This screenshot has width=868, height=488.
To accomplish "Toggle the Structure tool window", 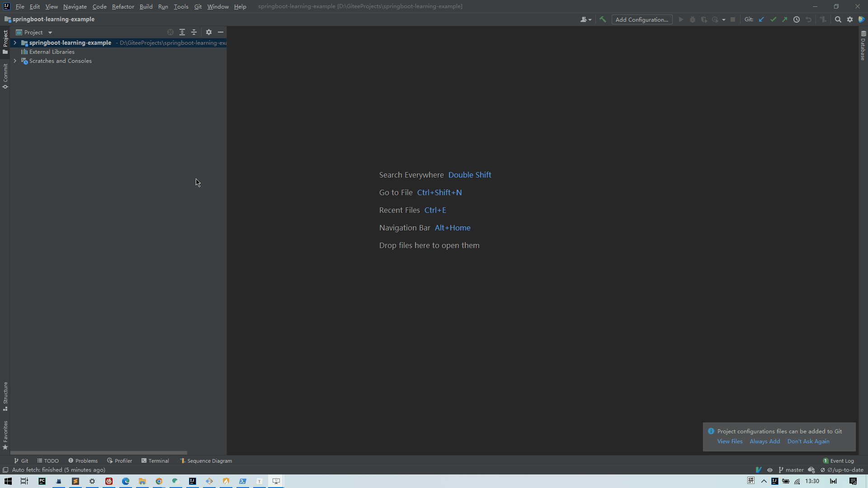I will point(5,398).
